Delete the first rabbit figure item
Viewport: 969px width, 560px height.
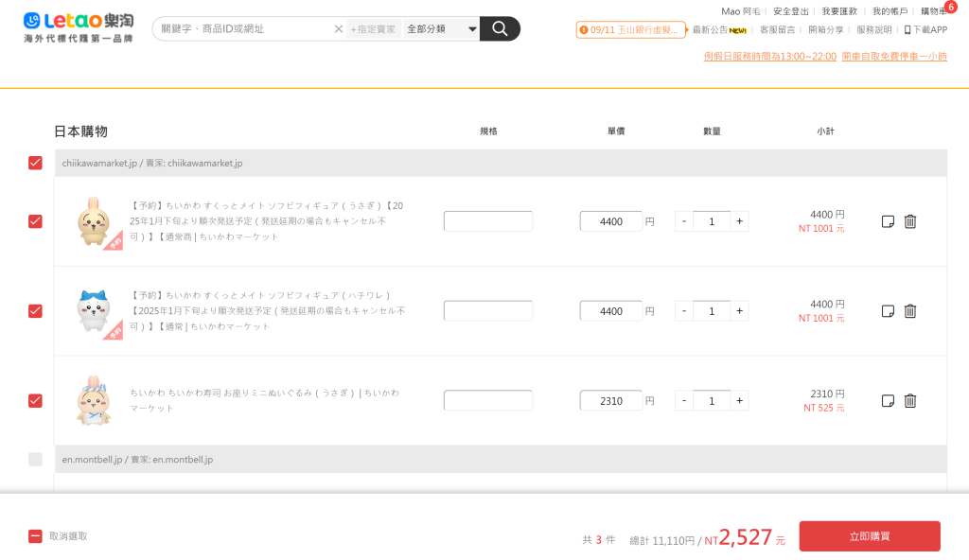(x=910, y=221)
